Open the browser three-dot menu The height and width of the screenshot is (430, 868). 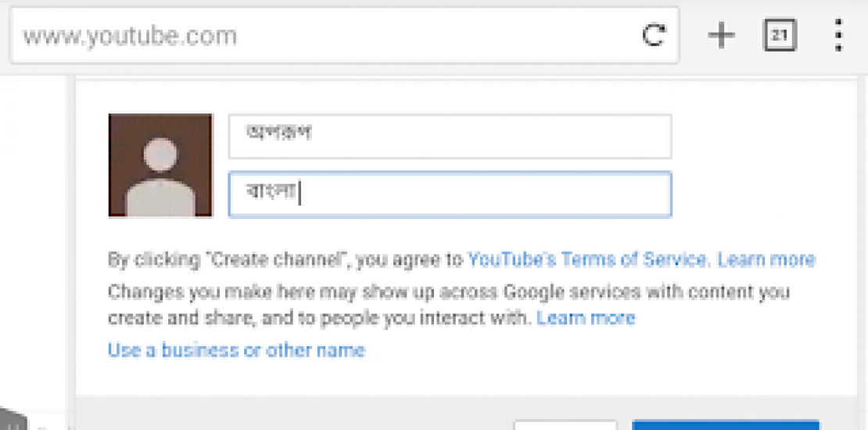point(838,36)
